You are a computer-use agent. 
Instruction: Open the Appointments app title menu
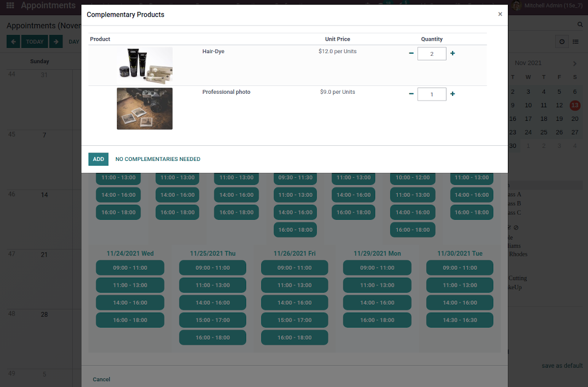pos(48,5)
